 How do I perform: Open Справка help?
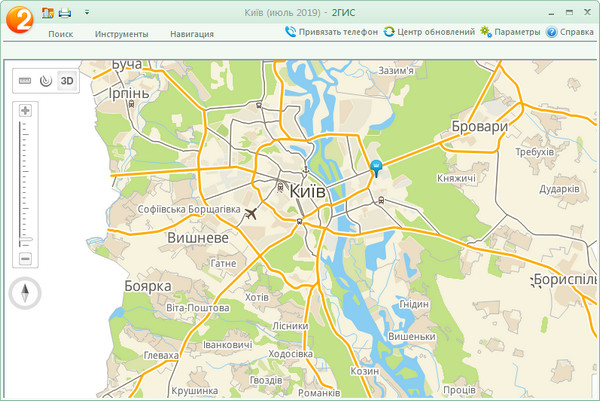pos(570,32)
